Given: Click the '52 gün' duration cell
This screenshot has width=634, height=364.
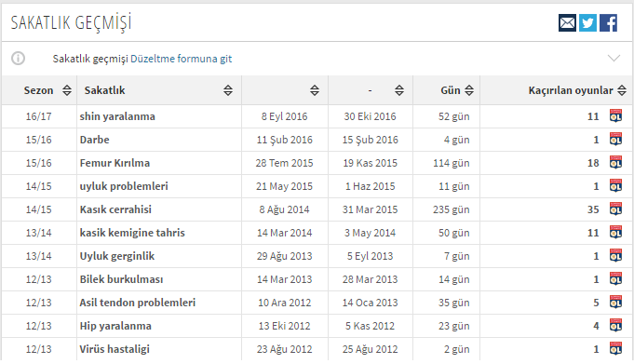Looking at the screenshot, I should point(454,116).
